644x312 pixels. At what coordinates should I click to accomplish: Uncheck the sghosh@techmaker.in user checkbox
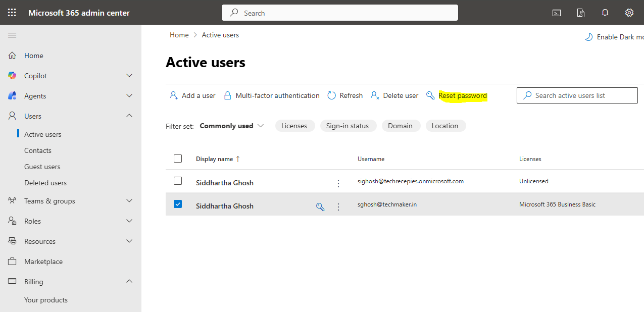coord(178,204)
